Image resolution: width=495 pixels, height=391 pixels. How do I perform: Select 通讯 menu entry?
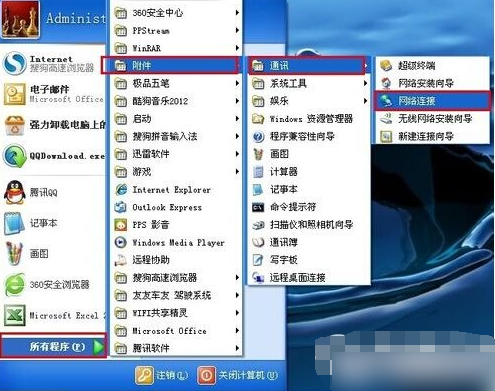[306, 65]
